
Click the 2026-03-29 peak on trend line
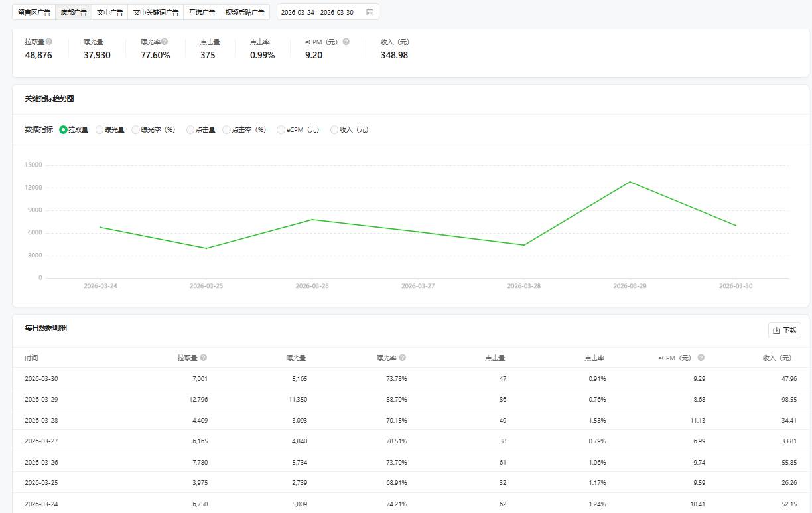630,182
